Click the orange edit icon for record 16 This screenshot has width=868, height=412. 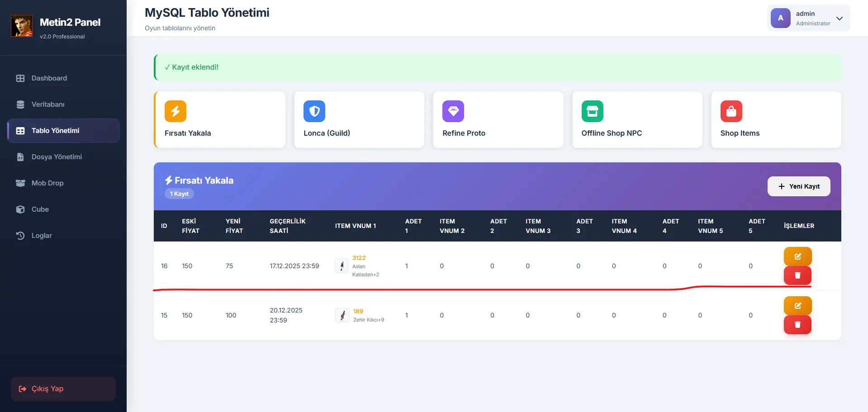pyautogui.click(x=797, y=256)
